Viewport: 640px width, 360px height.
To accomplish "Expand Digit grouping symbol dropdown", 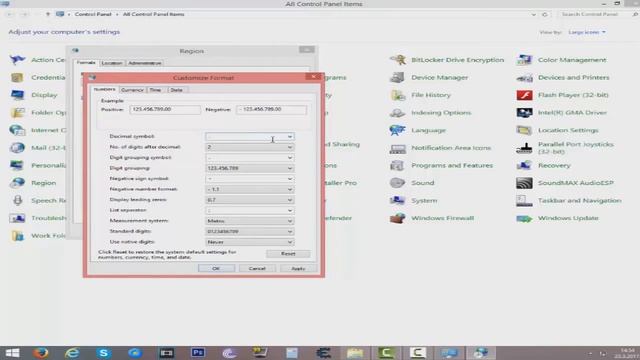I will (x=289, y=158).
